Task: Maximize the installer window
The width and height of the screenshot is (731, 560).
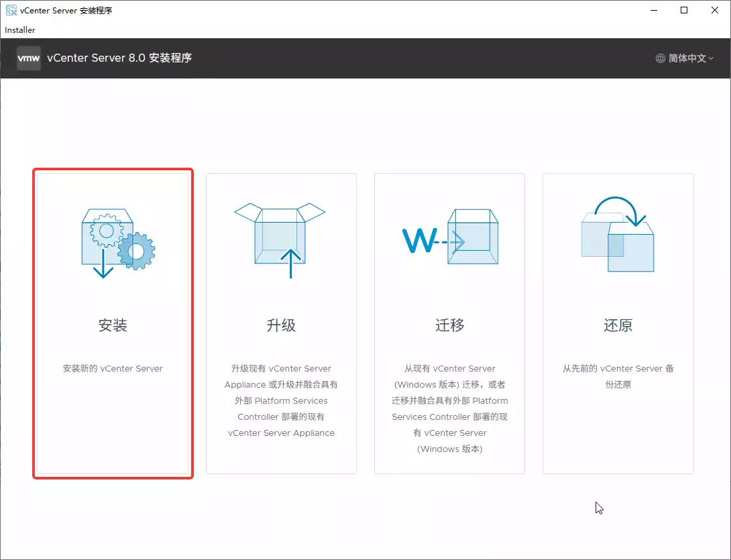Action: (684, 10)
